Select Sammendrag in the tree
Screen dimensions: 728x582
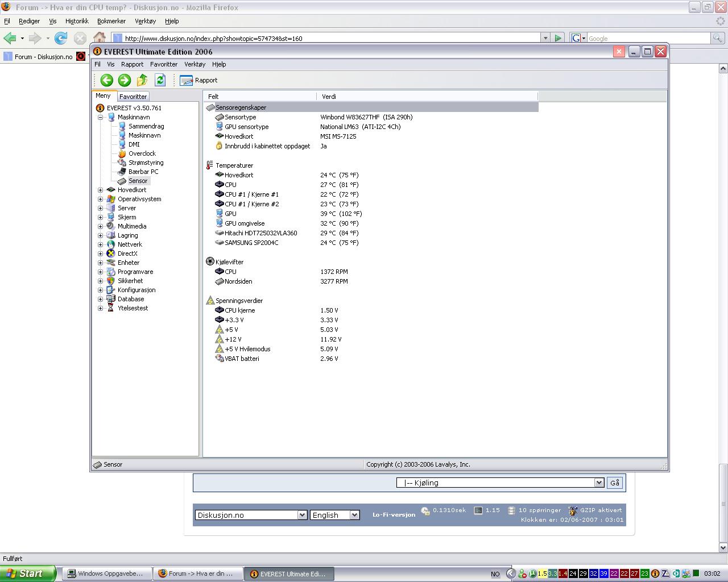tap(146, 126)
